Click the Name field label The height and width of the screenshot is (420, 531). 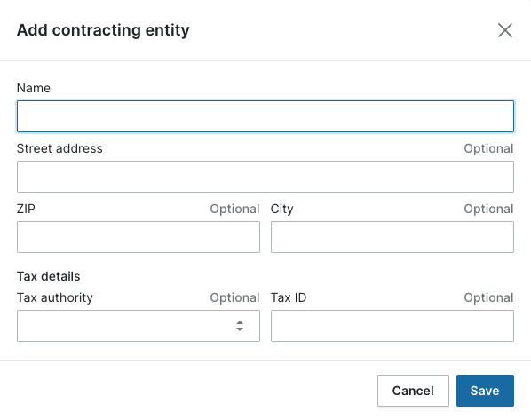34,88
